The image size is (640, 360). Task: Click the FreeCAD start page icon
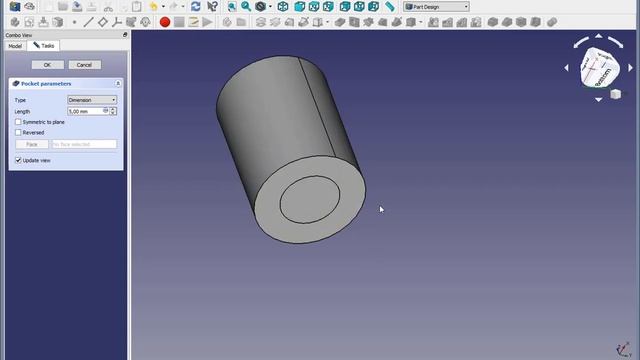[x=15, y=7]
